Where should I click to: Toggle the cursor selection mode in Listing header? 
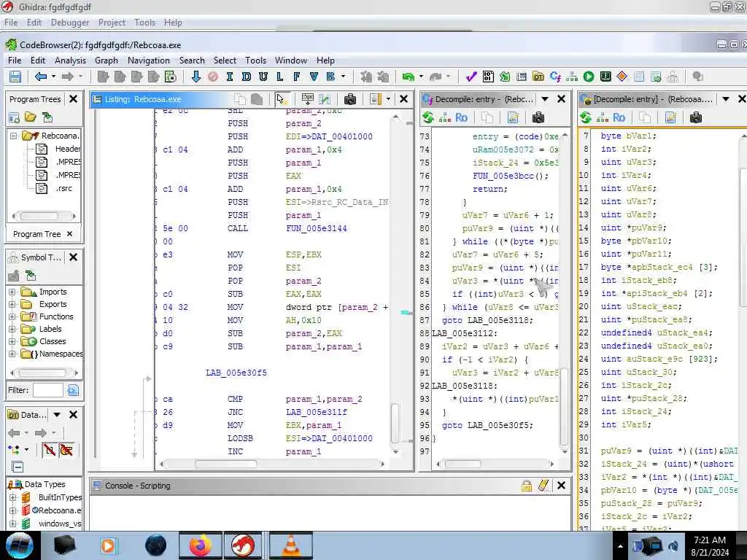(x=281, y=99)
